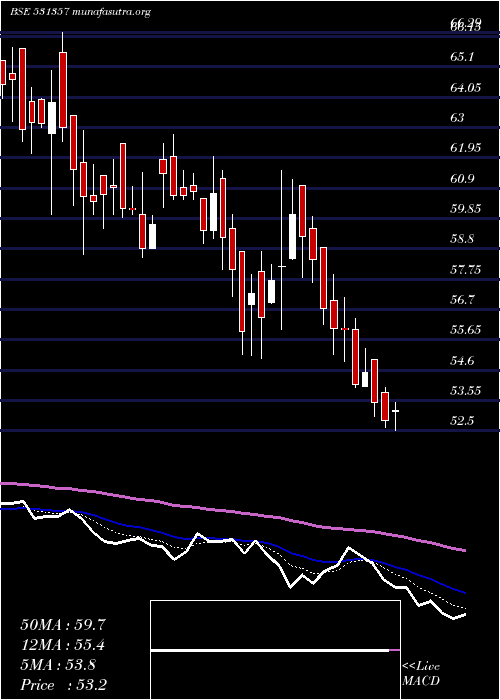500x700 pixels.
Task: Click the 52.5 price level label
Action: (462, 421)
